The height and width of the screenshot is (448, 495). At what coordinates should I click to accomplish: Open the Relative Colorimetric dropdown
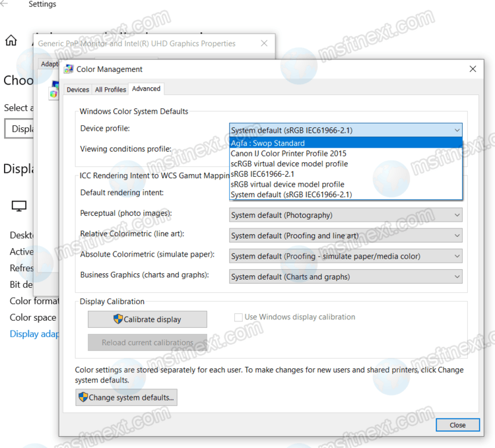click(x=457, y=236)
